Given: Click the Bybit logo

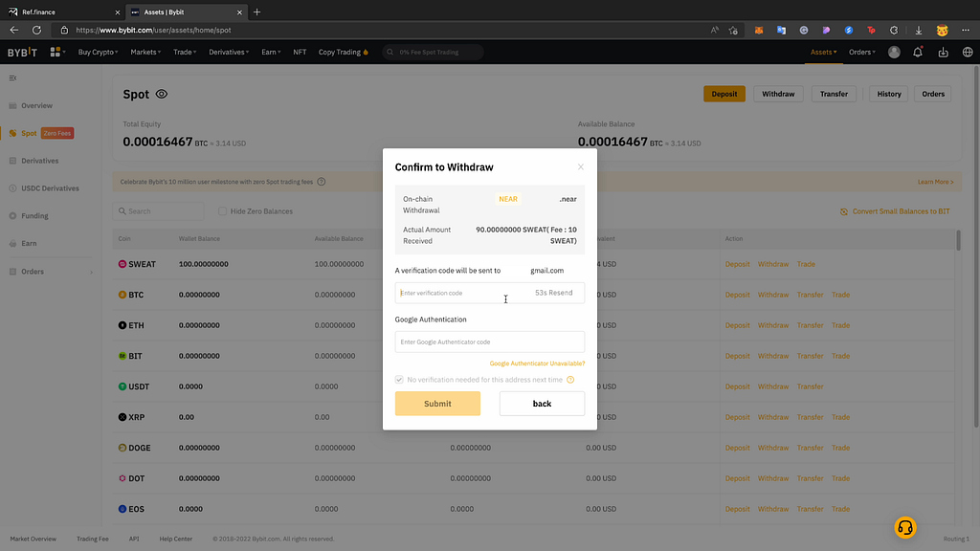Looking at the screenshot, I should [x=23, y=53].
